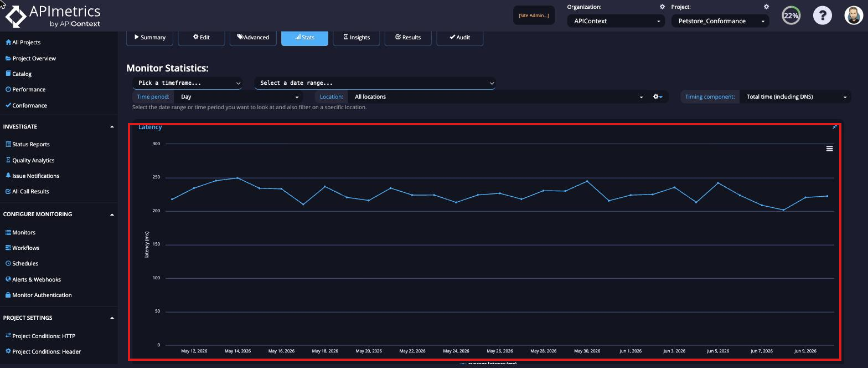Open All Call Results
The image size is (868, 368).
27,191
